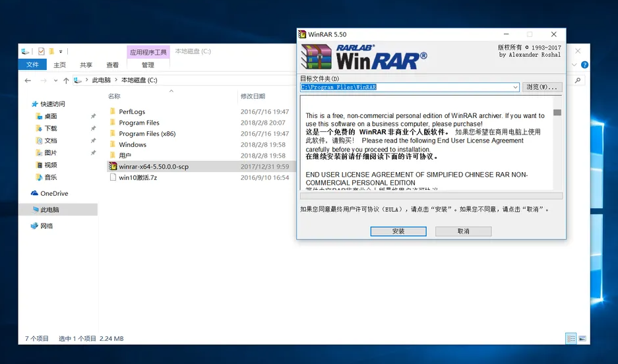The width and height of the screenshot is (618, 364).
Task: Open OneDrive in the navigation pane
Action: click(x=54, y=193)
